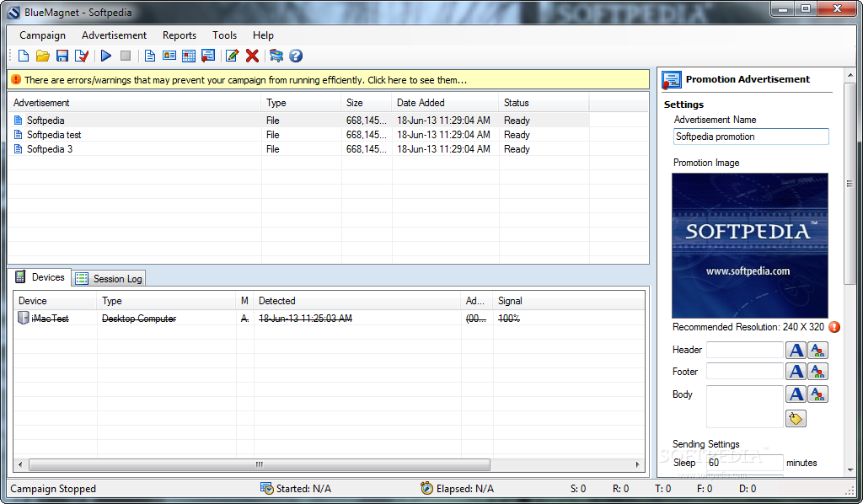
Task: Click the Save floppy disk icon
Action: tap(62, 56)
